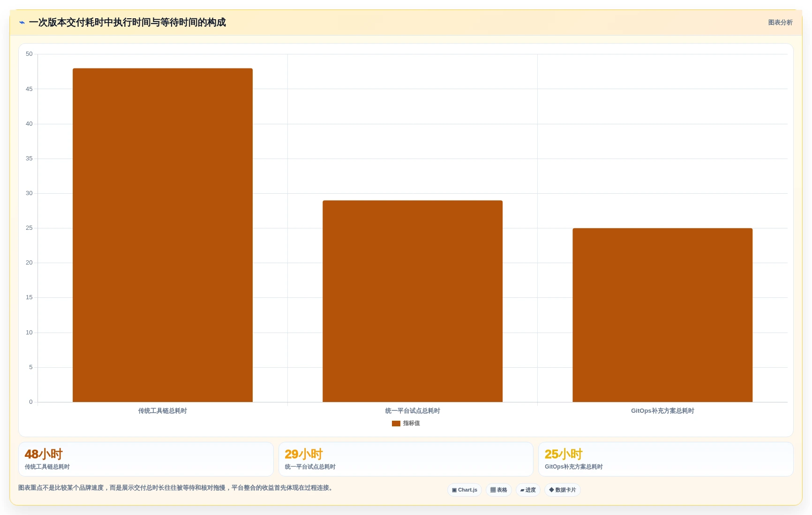Select the 数据卡片 tag chip
812x515 pixels.
[x=563, y=490]
